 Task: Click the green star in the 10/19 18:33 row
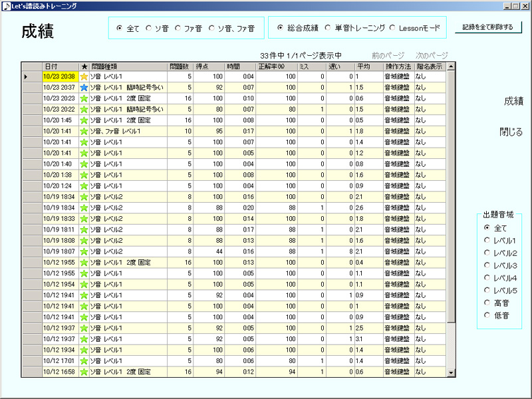click(84, 219)
